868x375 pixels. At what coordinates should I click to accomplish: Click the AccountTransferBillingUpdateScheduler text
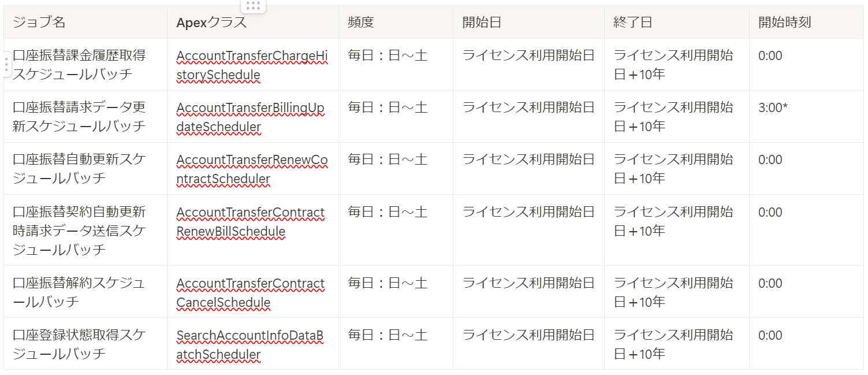(x=251, y=117)
